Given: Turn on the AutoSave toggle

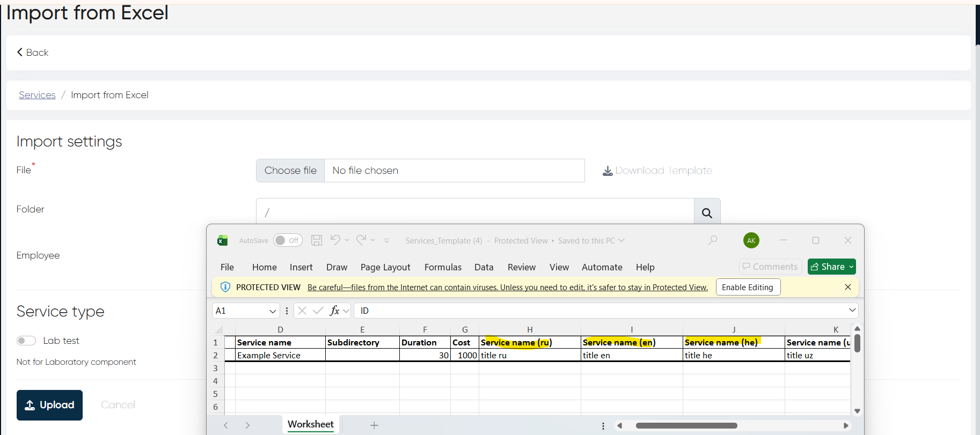Looking at the screenshot, I should [x=288, y=240].
